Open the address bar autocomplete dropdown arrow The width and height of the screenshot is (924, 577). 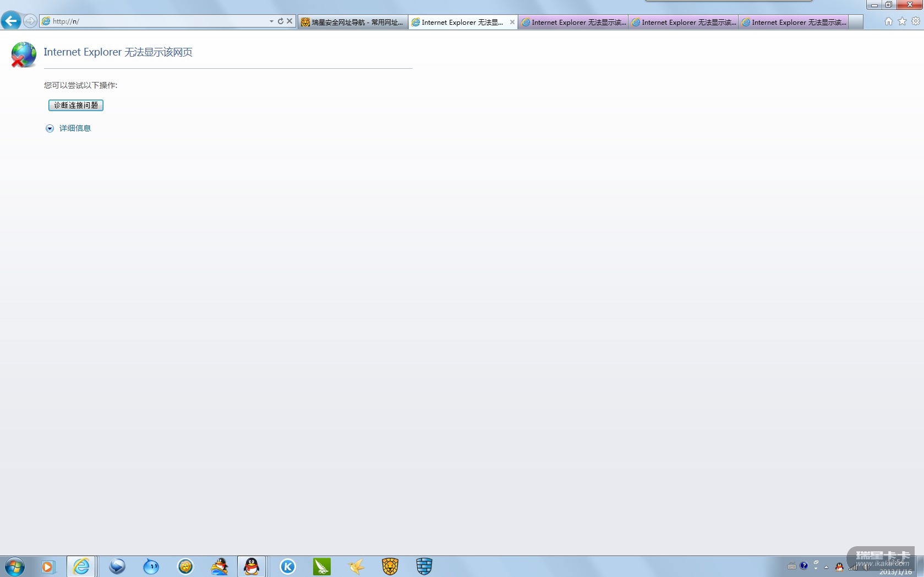(x=271, y=21)
